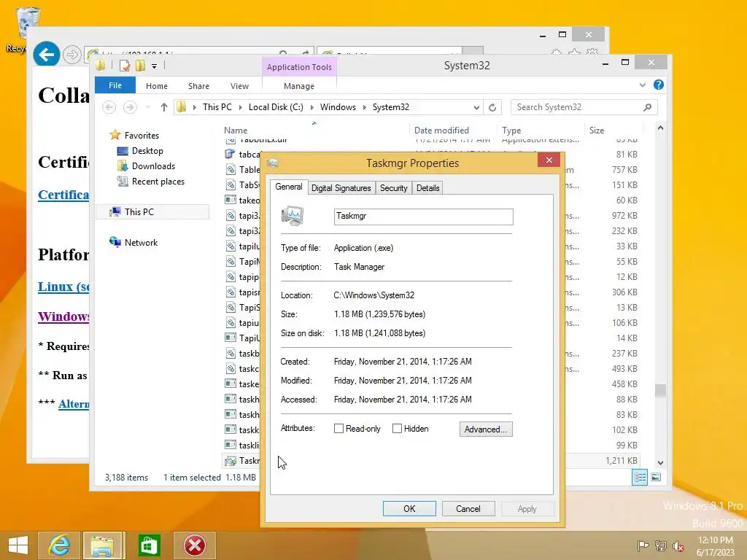This screenshot has width=747, height=560.
Task: Open the Home ribbon tab
Action: 157,86
